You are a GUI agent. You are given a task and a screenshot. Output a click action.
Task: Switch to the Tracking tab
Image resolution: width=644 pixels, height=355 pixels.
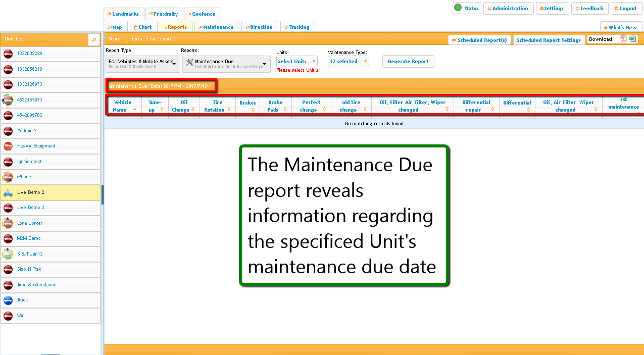296,27
